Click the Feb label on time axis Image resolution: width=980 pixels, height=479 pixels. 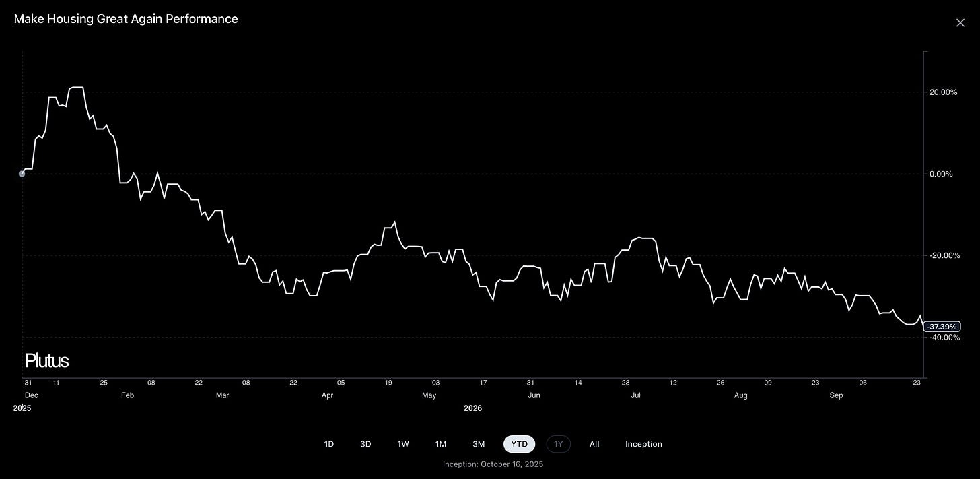(x=127, y=395)
